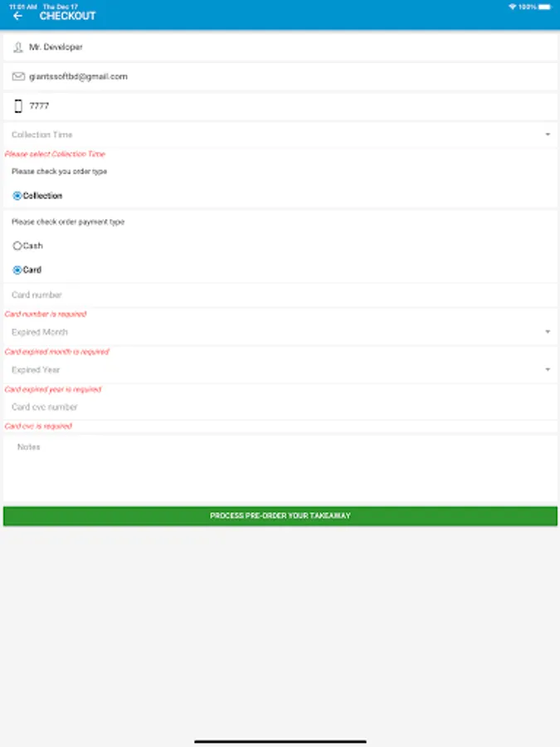Click Process Pre-Order Your Takeaway button
Screen dimensions: 560x747
tap(280, 516)
